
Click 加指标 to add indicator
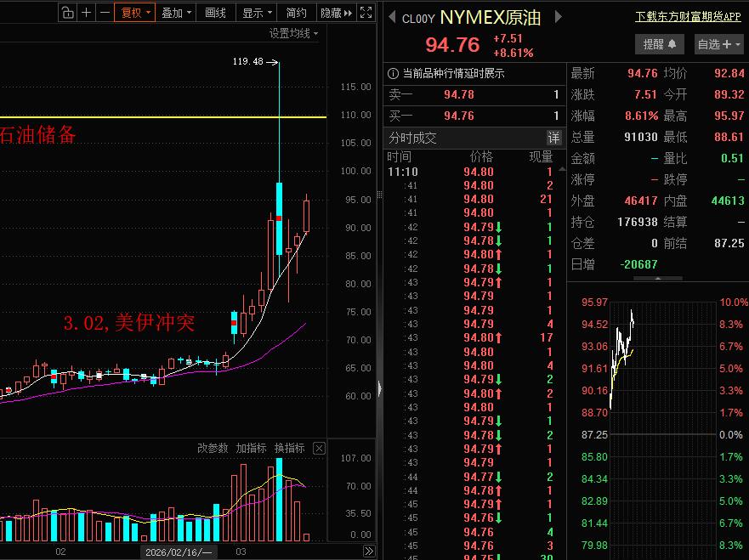tap(251, 449)
